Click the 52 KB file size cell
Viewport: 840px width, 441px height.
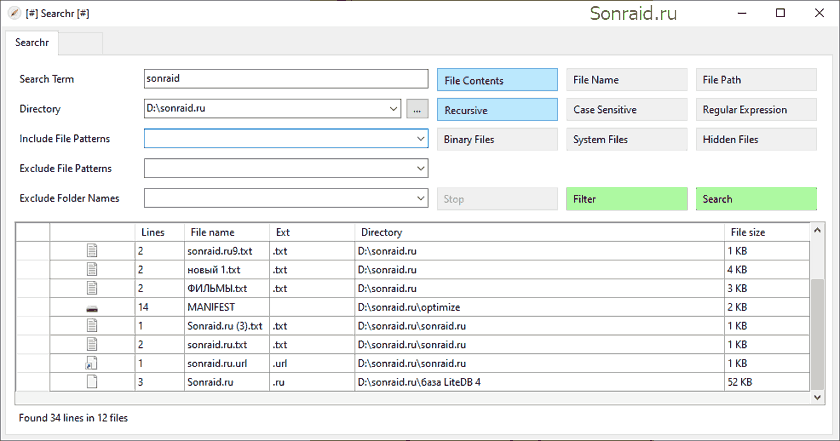coord(767,382)
